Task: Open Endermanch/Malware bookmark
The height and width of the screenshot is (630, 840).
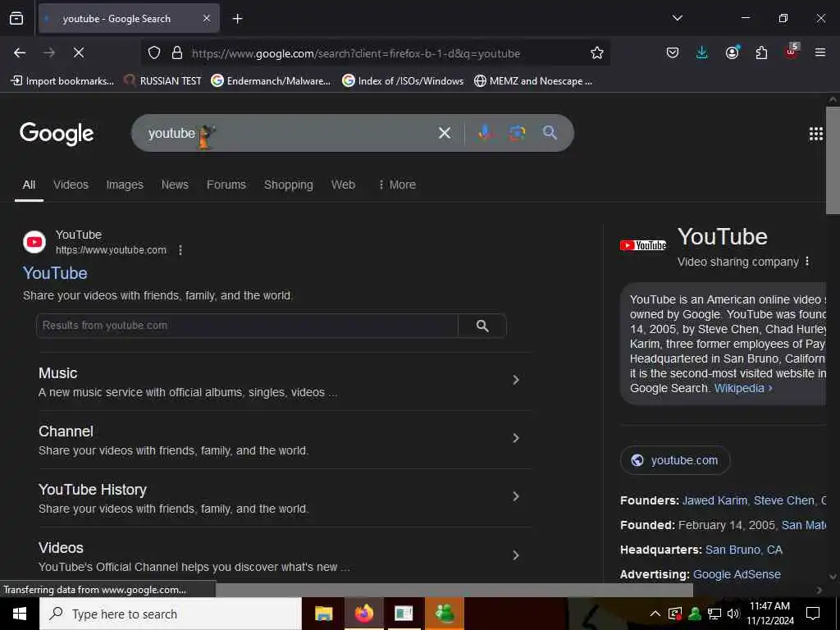Action: [271, 81]
